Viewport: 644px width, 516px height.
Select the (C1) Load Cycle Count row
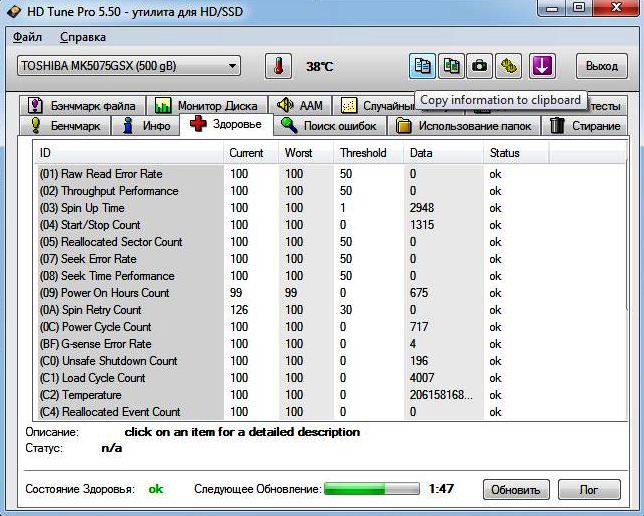click(331, 378)
